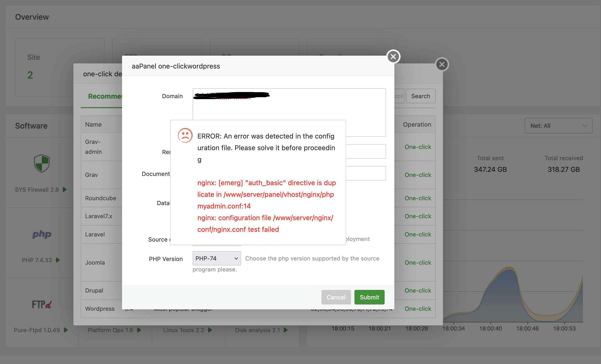601x364 pixels.
Task: Click the Search button
Action: [420, 96]
